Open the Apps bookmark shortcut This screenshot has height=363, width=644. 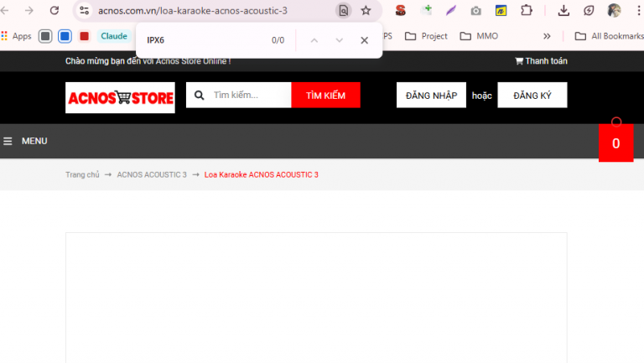pos(17,36)
